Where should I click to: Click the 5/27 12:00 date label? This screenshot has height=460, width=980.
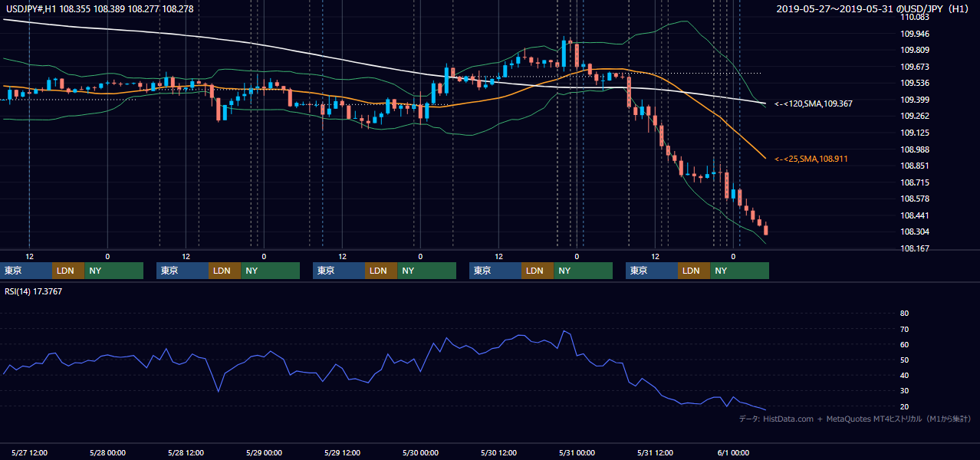(x=31, y=452)
